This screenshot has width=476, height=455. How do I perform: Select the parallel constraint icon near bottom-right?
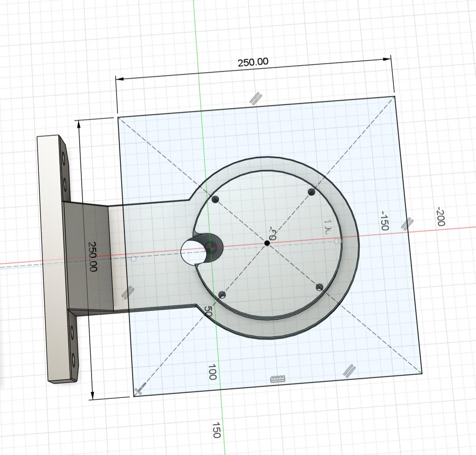coord(350,371)
